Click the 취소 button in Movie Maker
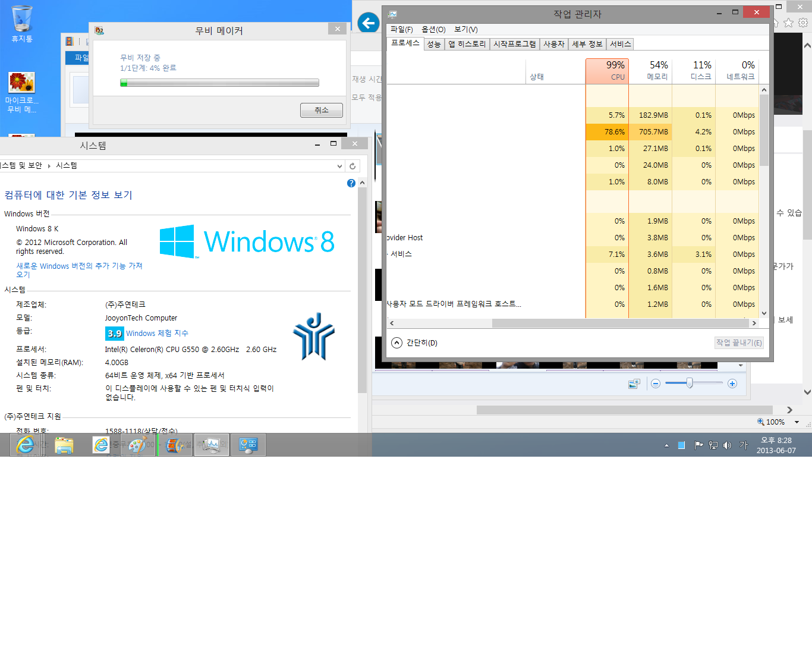Viewport: 812px width, 666px height. (x=322, y=110)
